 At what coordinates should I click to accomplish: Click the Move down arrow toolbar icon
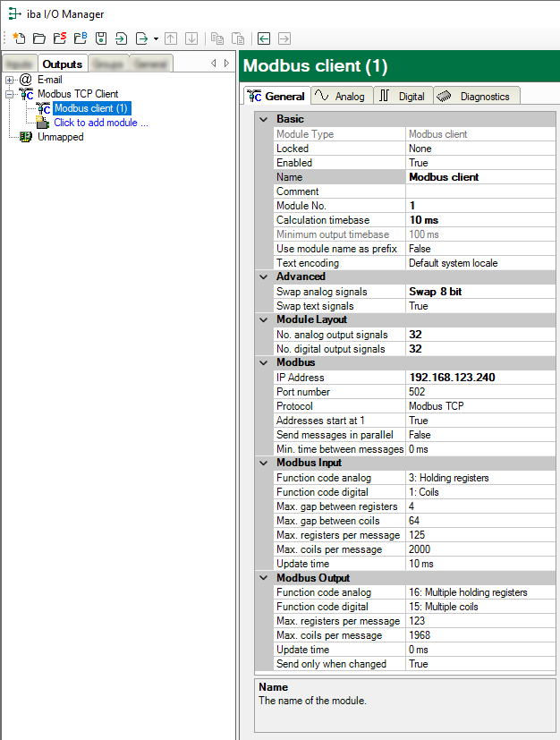pos(191,38)
